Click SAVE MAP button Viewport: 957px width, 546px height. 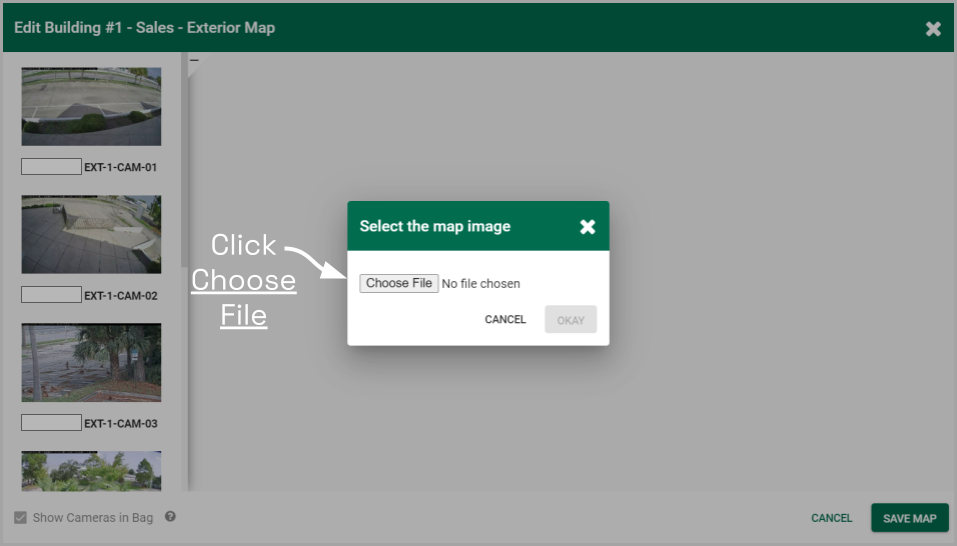pyautogui.click(x=909, y=518)
